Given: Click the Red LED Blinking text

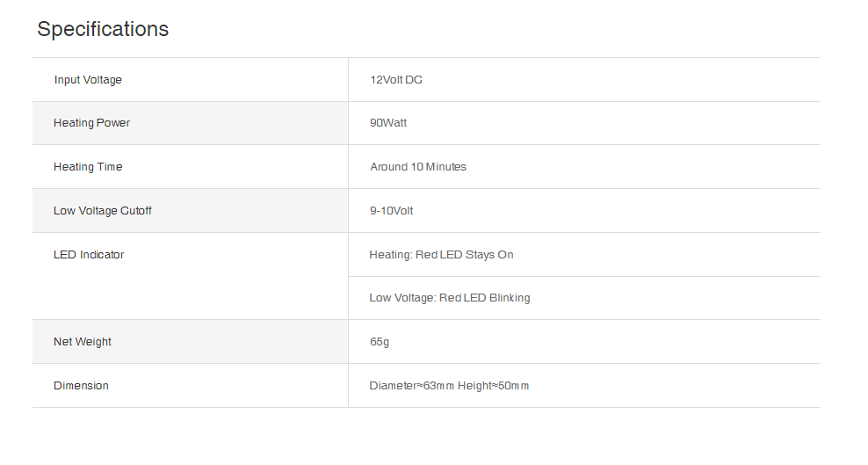Looking at the screenshot, I should pyautogui.click(x=485, y=298).
